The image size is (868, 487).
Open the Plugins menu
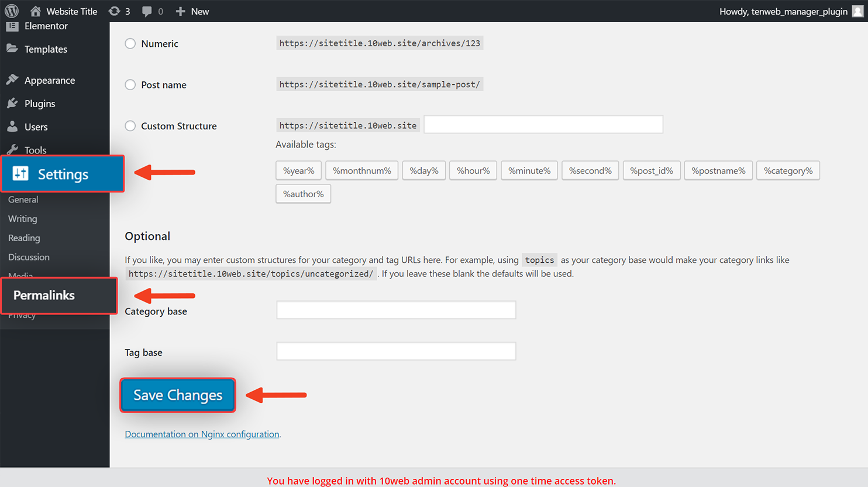(x=40, y=104)
